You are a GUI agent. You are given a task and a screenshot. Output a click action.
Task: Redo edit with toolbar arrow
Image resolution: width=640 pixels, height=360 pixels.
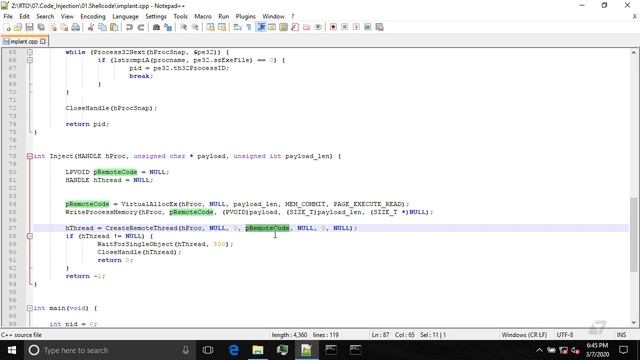click(x=140, y=27)
